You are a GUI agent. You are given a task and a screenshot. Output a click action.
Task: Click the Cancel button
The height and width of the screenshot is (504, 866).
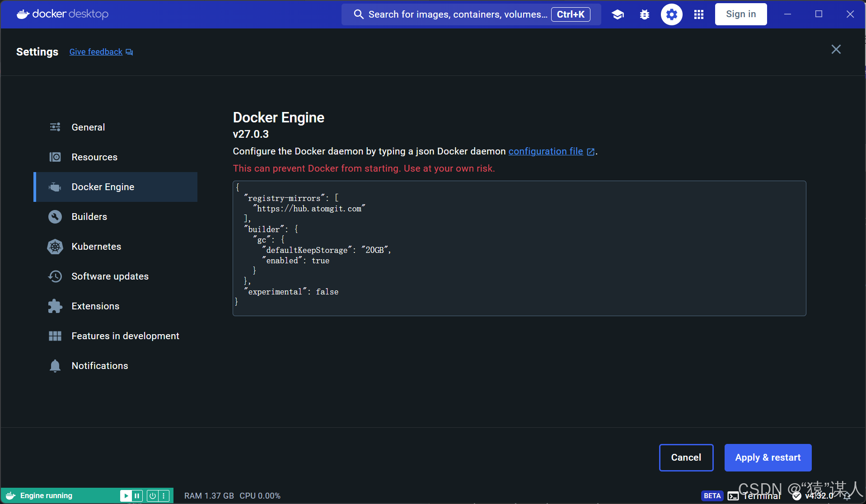pyautogui.click(x=686, y=457)
